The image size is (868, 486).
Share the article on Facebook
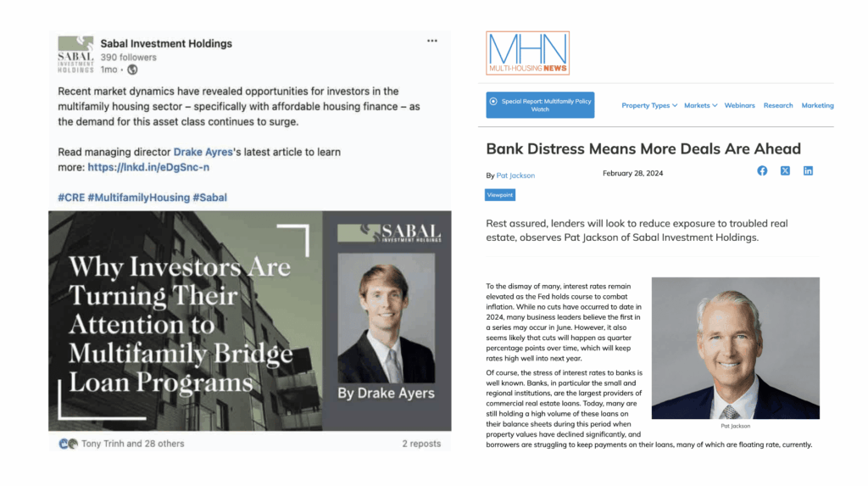(762, 170)
